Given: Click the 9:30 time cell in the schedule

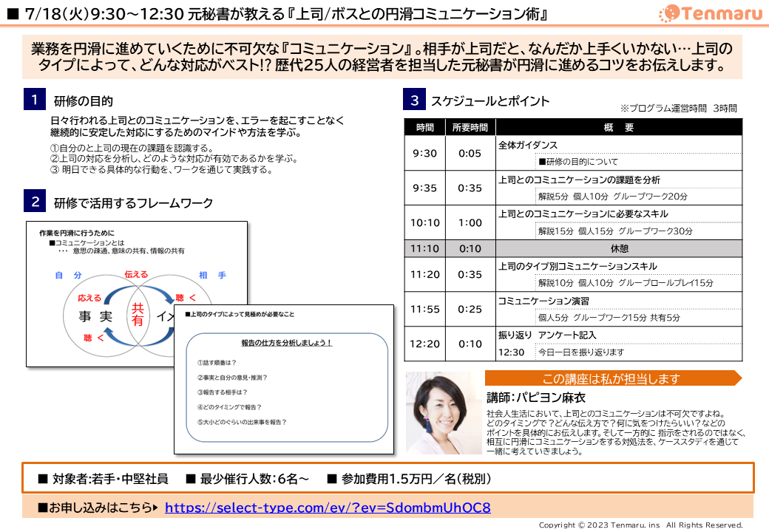Looking at the screenshot, I should [424, 154].
